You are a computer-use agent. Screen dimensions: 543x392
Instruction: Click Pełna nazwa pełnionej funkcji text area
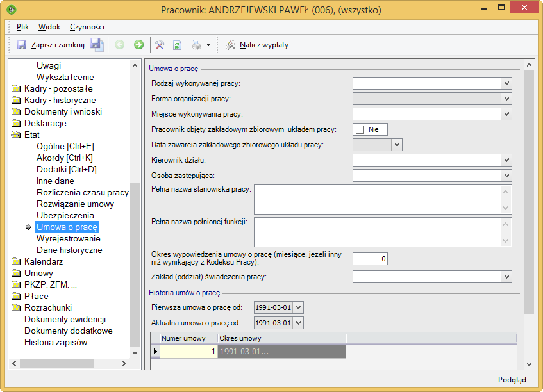(x=383, y=232)
